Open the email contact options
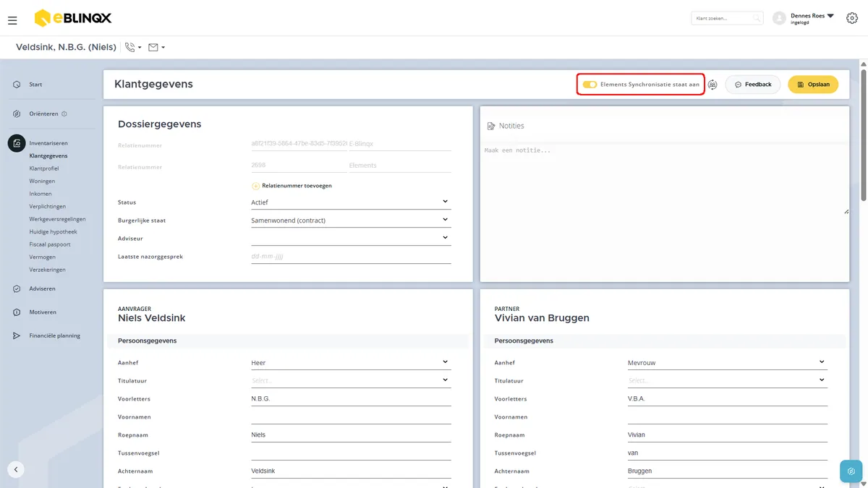The width and height of the screenshot is (868, 488). click(156, 48)
